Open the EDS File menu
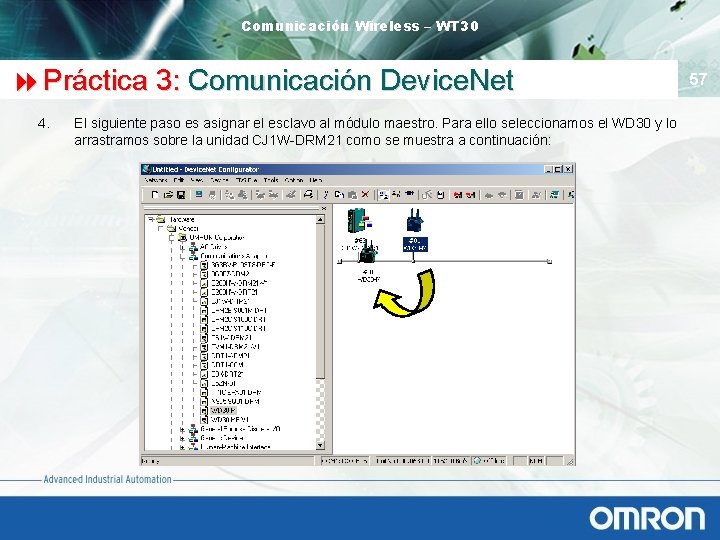This screenshot has width=720, height=540. 246,180
